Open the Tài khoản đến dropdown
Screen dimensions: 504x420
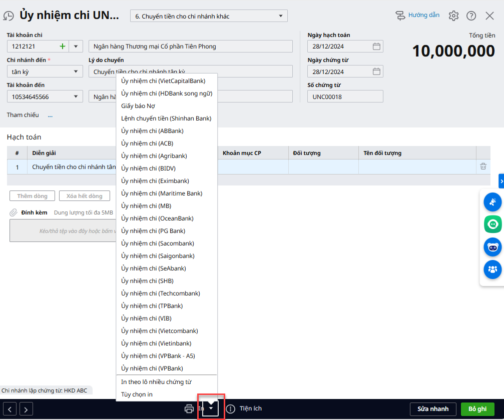pos(76,96)
